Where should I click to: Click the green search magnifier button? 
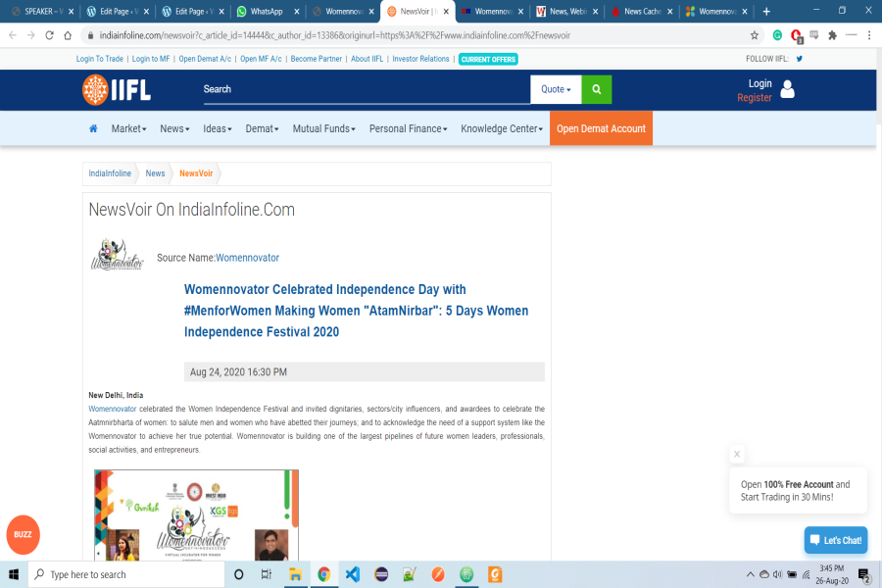point(596,89)
